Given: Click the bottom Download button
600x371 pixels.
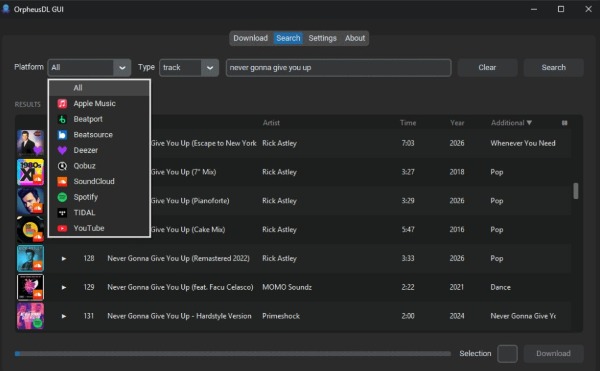Looking at the screenshot, I should [554, 354].
